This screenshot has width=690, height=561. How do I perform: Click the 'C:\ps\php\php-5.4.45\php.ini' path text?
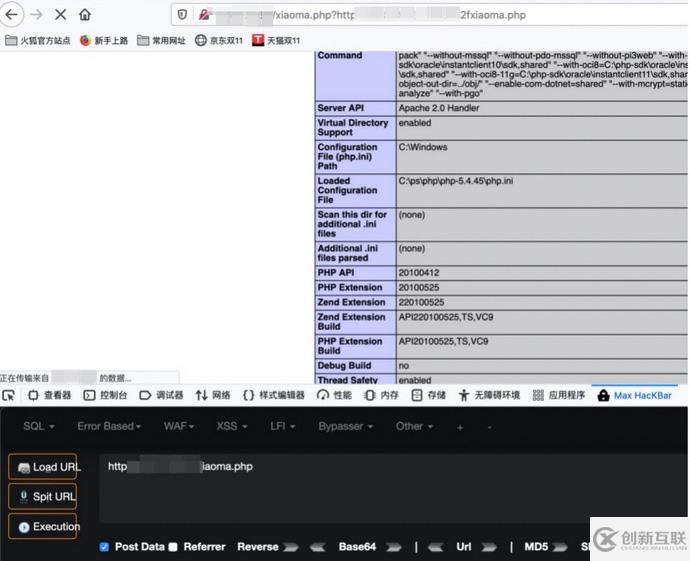pos(456,181)
